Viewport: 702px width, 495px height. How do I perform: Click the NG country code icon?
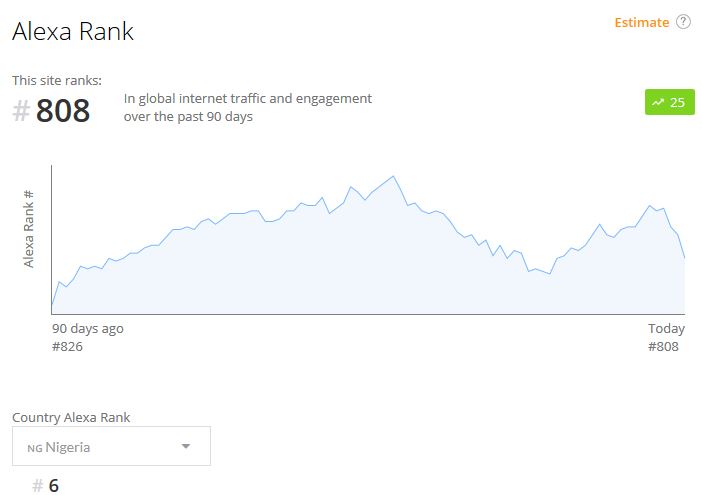pyautogui.click(x=33, y=448)
